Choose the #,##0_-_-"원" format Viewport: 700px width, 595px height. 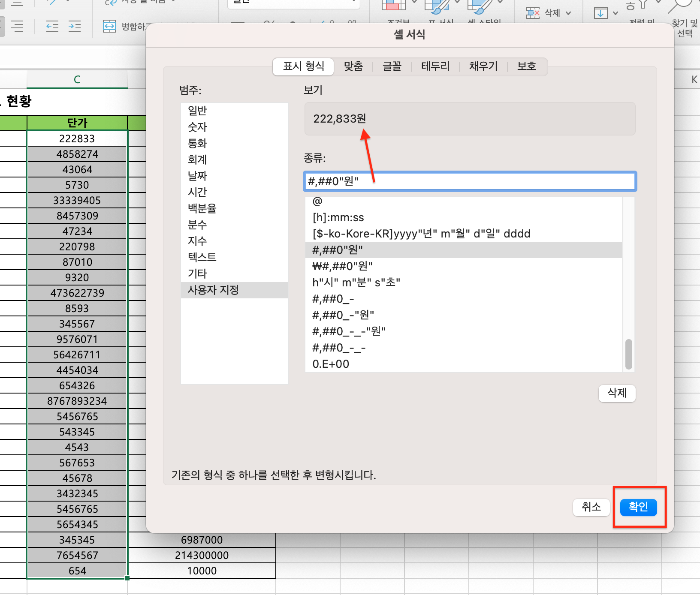point(464,331)
